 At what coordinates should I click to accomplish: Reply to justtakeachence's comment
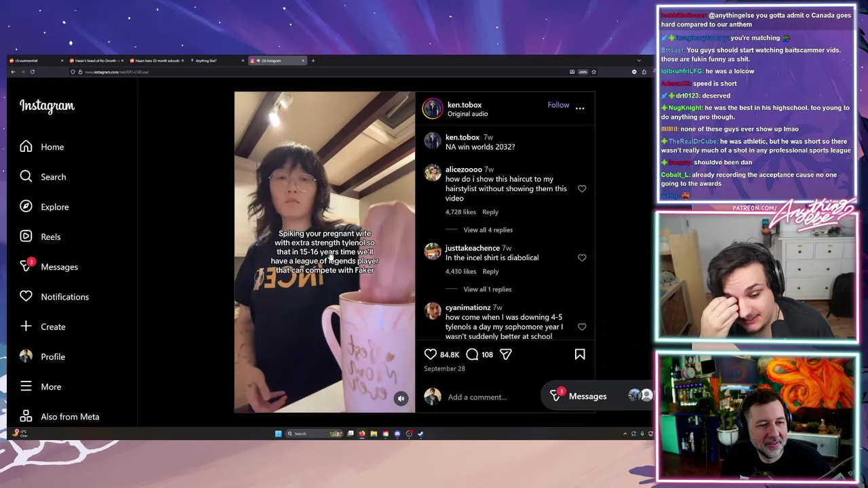pyautogui.click(x=490, y=272)
